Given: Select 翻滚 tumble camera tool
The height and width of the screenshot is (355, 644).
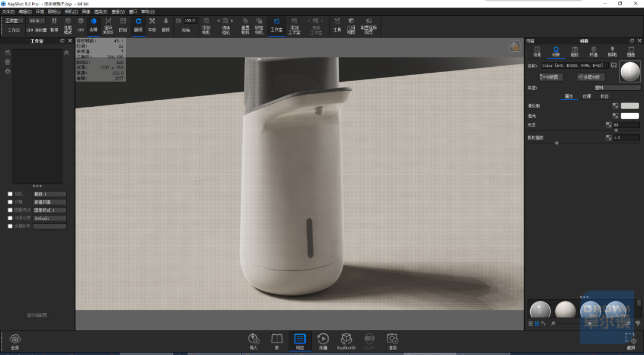Looking at the screenshot, I should 138,26.
